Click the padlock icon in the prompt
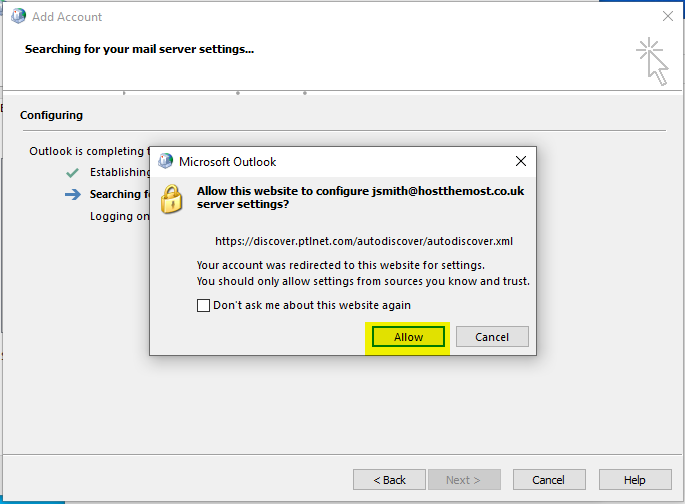Screen dimensions: 685x504 tap(173, 198)
